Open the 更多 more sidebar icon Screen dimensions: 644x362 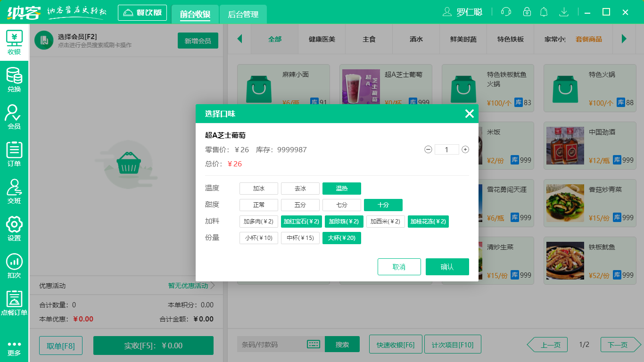(x=14, y=348)
